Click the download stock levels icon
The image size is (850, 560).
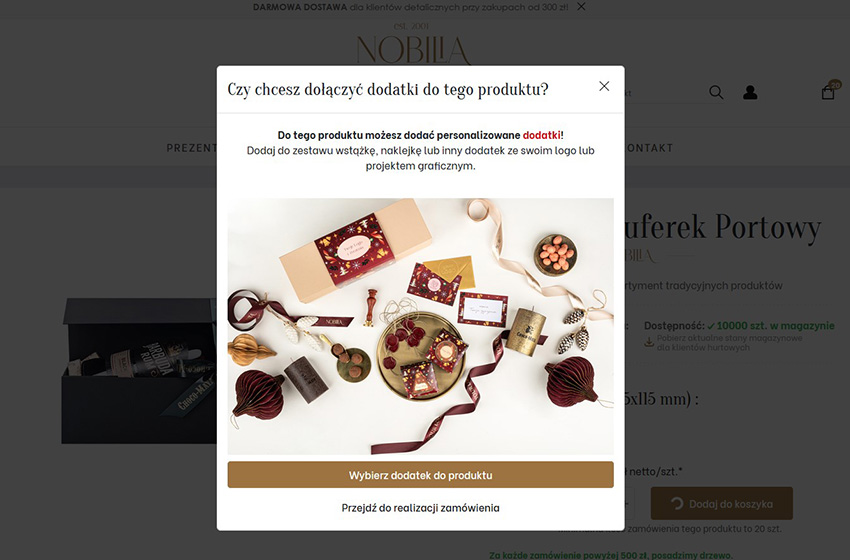coord(649,343)
